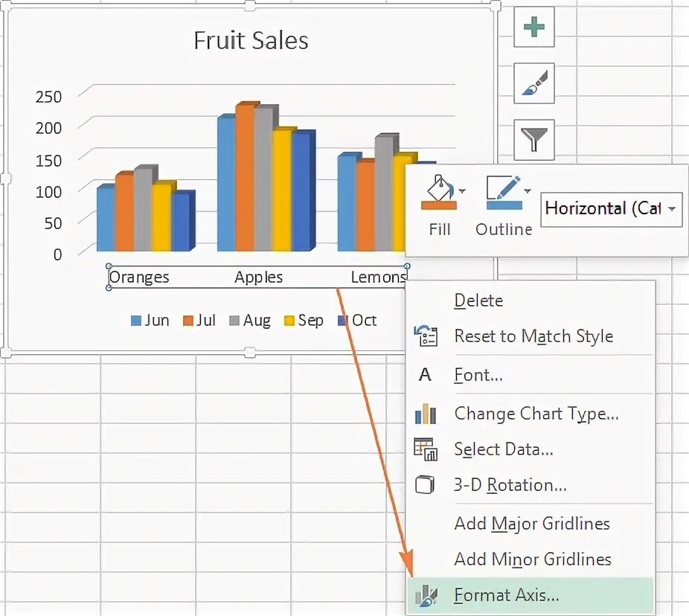The width and height of the screenshot is (689, 616).
Task: Click the 3-D Rotation cube icon
Action: pos(425,485)
